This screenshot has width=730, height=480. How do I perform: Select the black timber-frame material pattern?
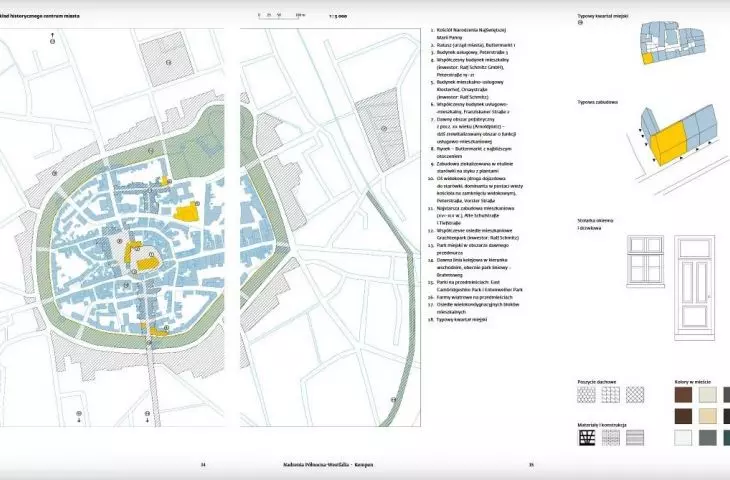(x=587, y=438)
